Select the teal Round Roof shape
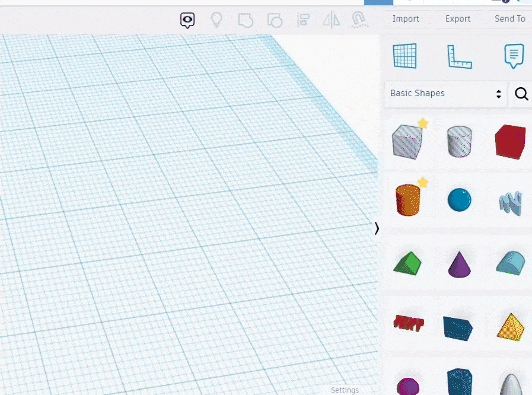The image size is (532, 395). coord(511,263)
